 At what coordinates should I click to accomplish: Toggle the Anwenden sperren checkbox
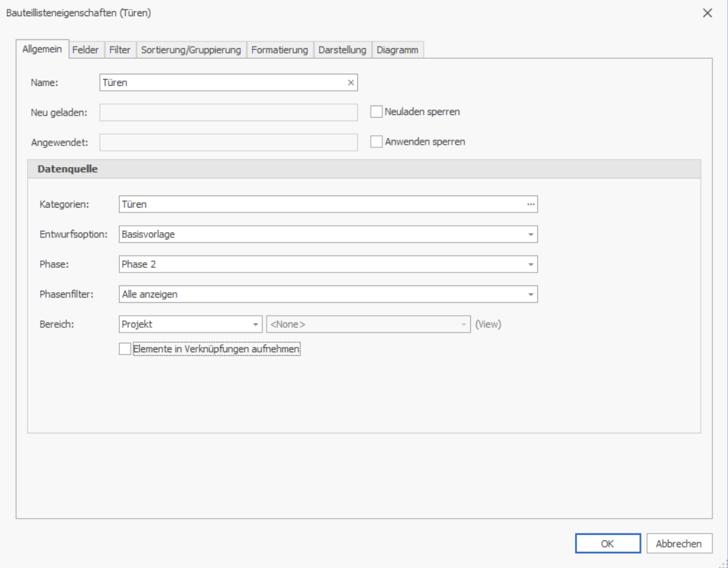pos(376,142)
